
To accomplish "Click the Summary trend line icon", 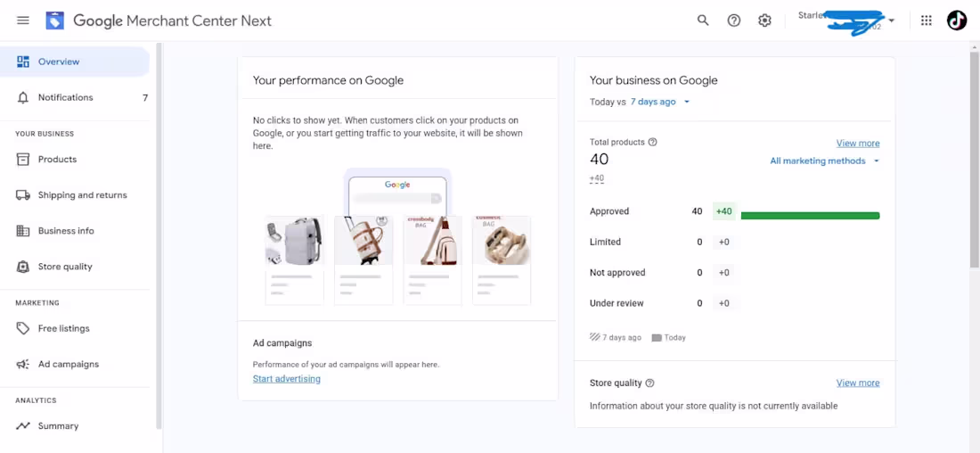I will pos(23,426).
